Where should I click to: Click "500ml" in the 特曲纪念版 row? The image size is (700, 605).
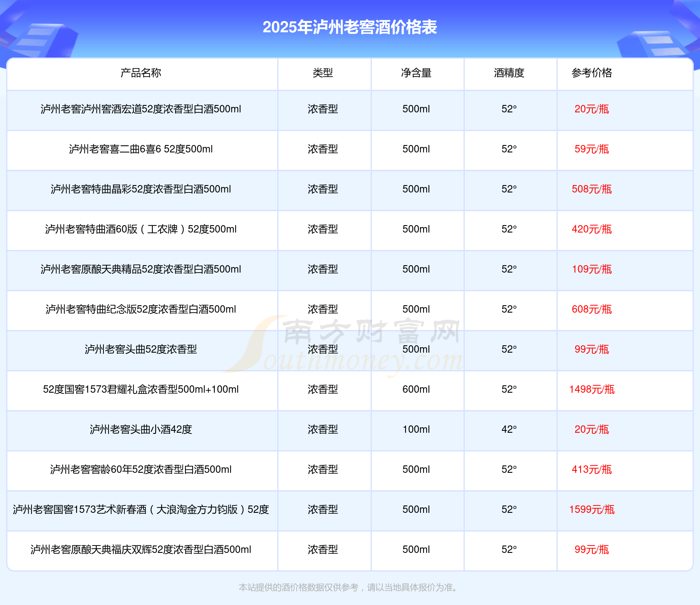(416, 309)
